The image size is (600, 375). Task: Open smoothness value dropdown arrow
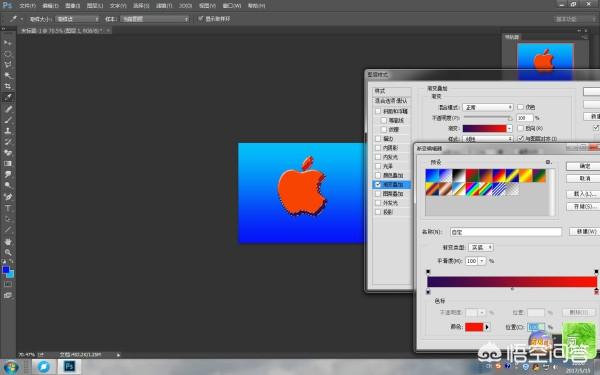482,261
